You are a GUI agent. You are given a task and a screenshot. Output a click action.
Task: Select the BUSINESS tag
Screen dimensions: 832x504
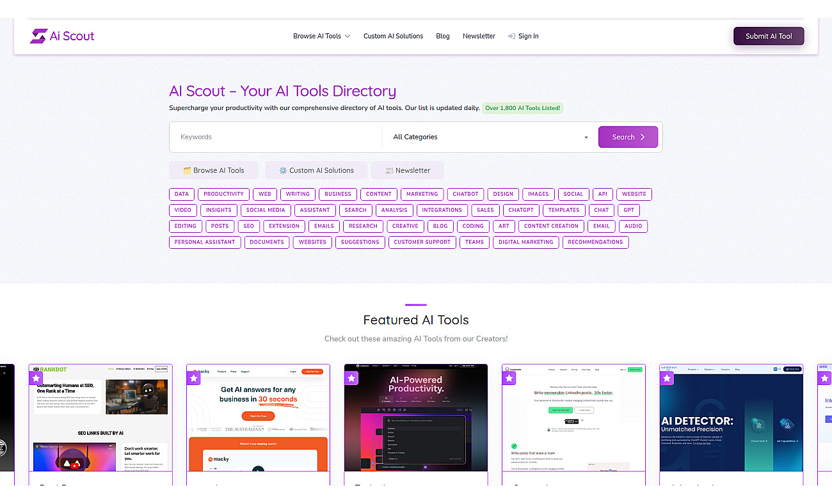click(x=338, y=194)
